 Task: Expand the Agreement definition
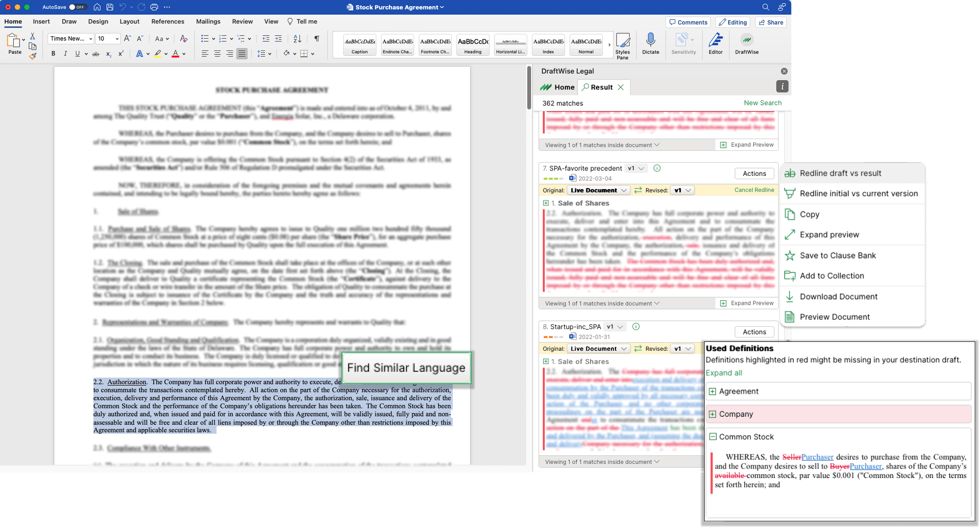[x=712, y=391]
